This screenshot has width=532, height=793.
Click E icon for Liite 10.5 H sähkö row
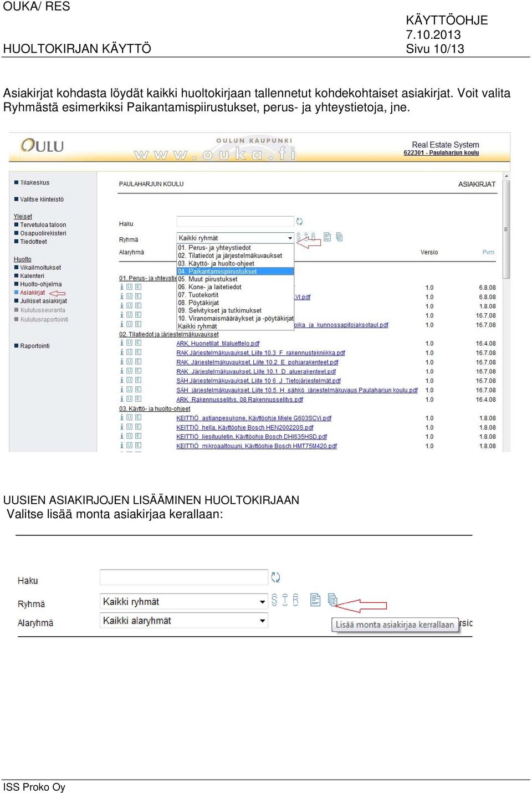click(x=138, y=390)
